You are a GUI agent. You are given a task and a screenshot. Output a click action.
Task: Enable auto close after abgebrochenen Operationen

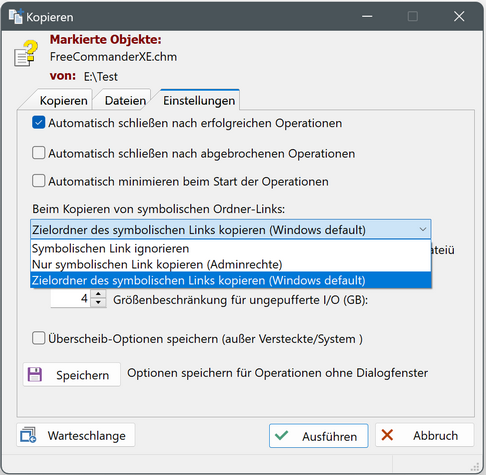[x=39, y=153]
